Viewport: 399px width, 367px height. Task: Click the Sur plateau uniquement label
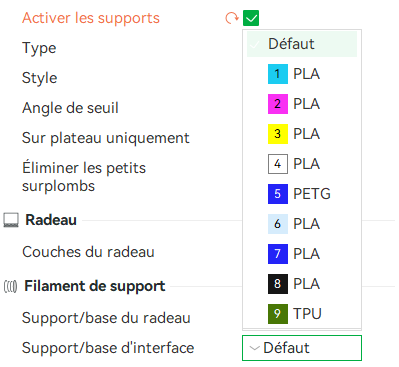click(x=106, y=138)
